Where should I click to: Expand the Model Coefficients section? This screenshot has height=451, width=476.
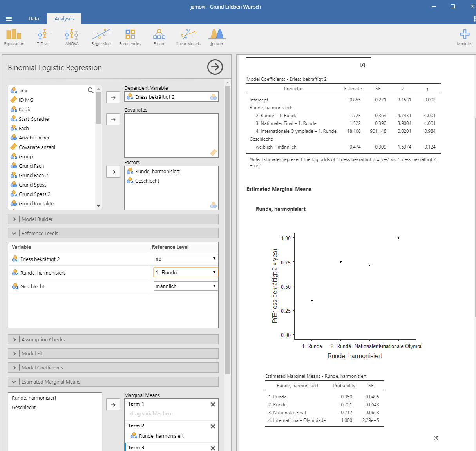(x=113, y=368)
